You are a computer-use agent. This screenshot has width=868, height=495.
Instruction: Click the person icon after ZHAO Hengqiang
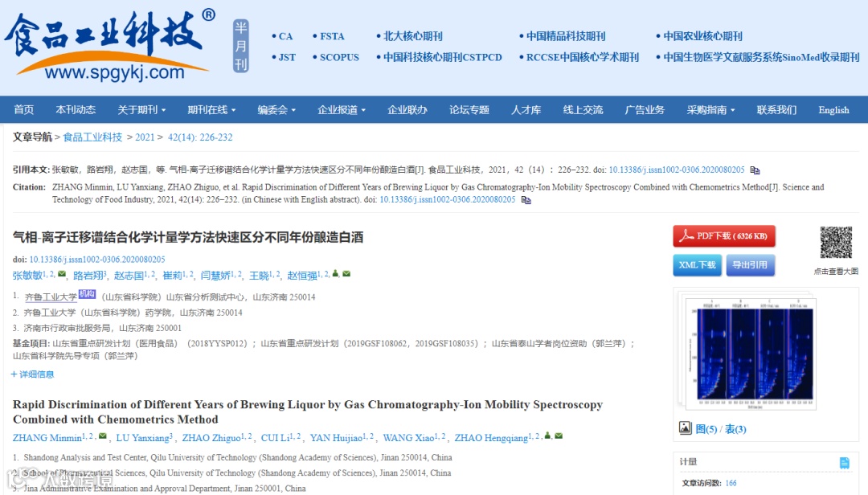coord(547,436)
